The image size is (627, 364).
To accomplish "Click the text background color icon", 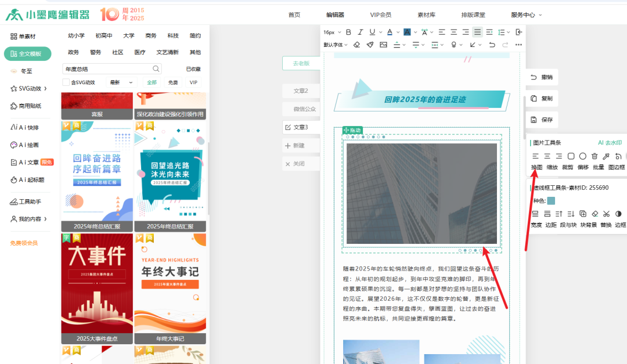I will pyautogui.click(x=407, y=32).
